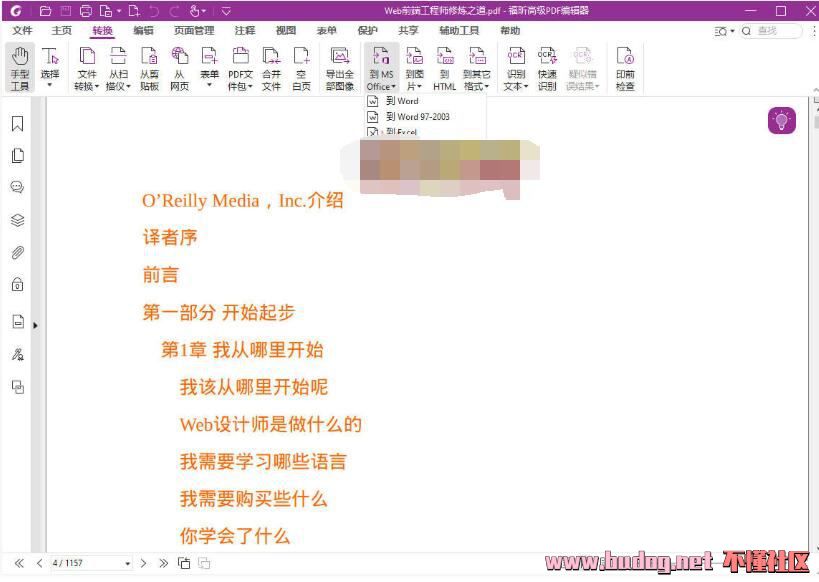Screen dimensions: 819x582
Task: Jump to the last page
Action: click(163, 563)
